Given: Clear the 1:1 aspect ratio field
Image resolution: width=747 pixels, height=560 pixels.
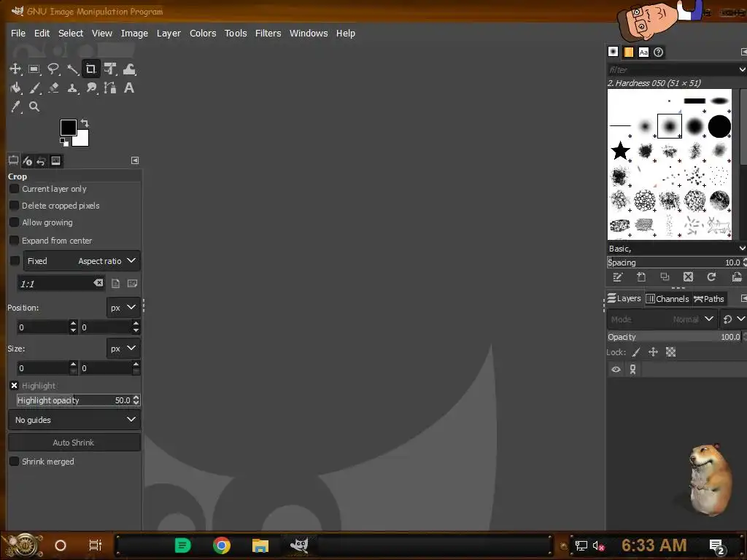Looking at the screenshot, I should pyautogui.click(x=98, y=283).
